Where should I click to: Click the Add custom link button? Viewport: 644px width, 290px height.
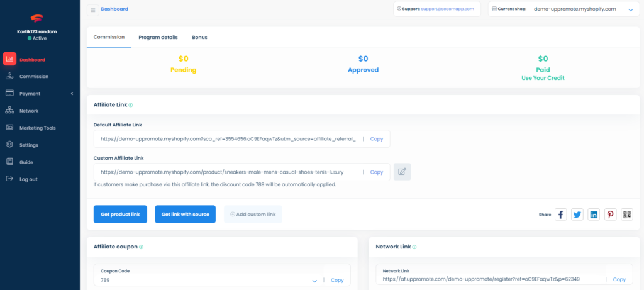click(x=253, y=214)
